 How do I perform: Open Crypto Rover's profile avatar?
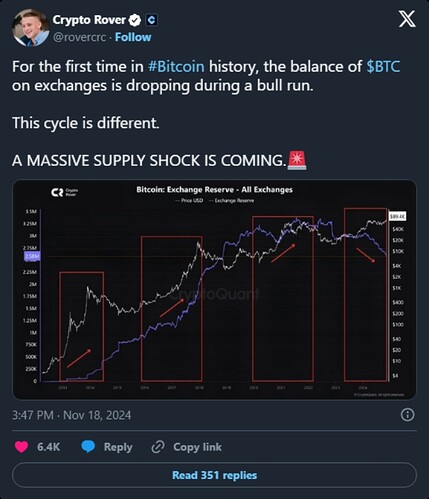30,28
